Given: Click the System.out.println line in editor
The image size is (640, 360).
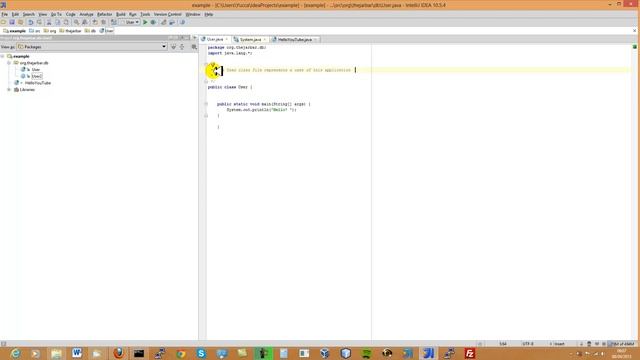Looking at the screenshot, I should pyautogui.click(x=262, y=110).
